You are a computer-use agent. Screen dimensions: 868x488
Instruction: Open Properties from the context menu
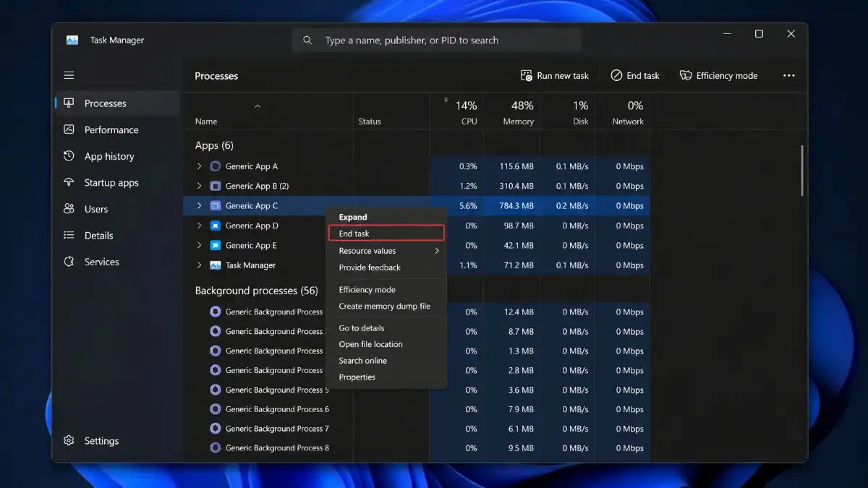(x=386, y=377)
